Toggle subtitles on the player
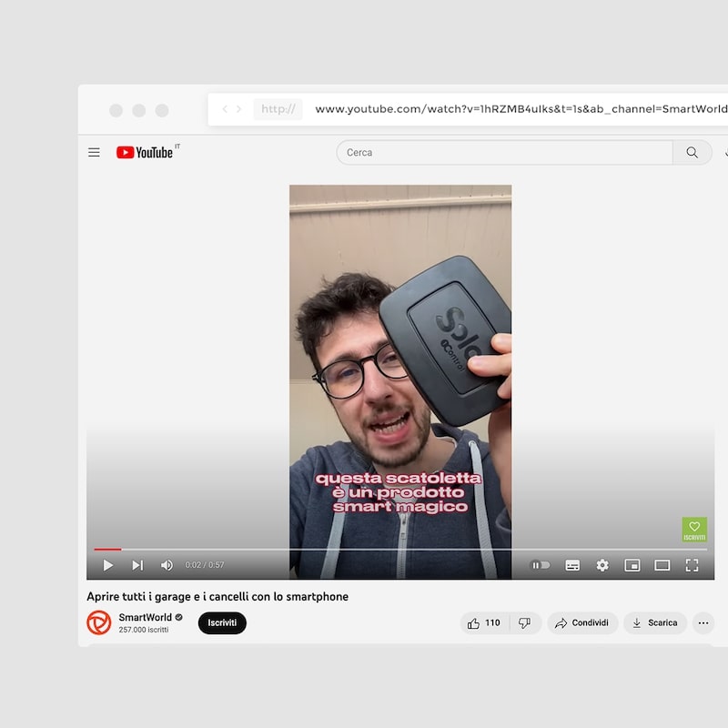 572,565
